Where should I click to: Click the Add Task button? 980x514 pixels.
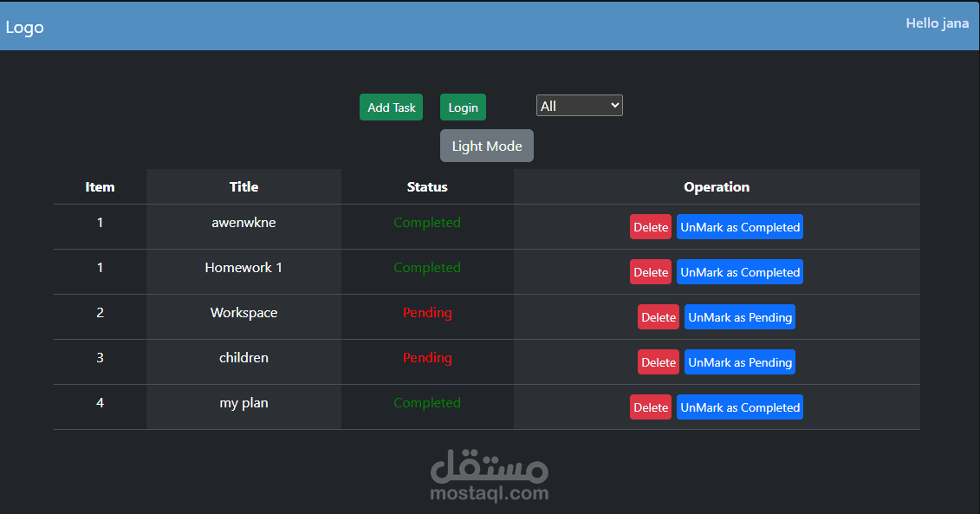tap(392, 107)
